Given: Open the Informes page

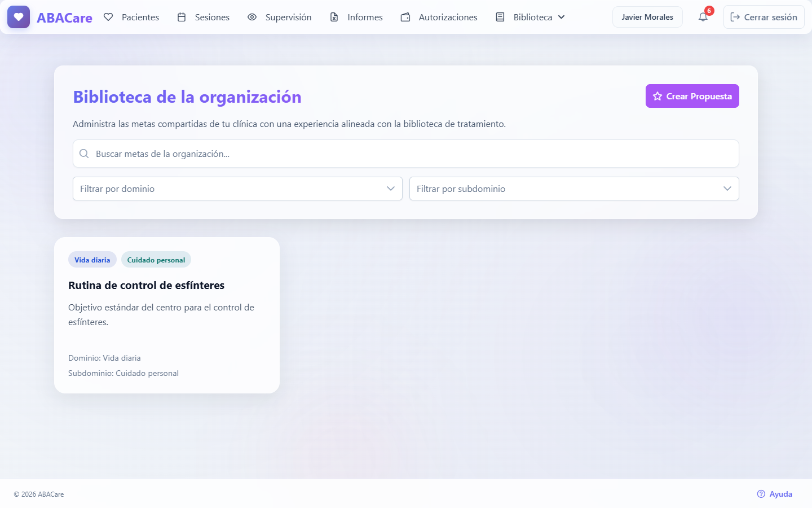Looking at the screenshot, I should [x=356, y=17].
